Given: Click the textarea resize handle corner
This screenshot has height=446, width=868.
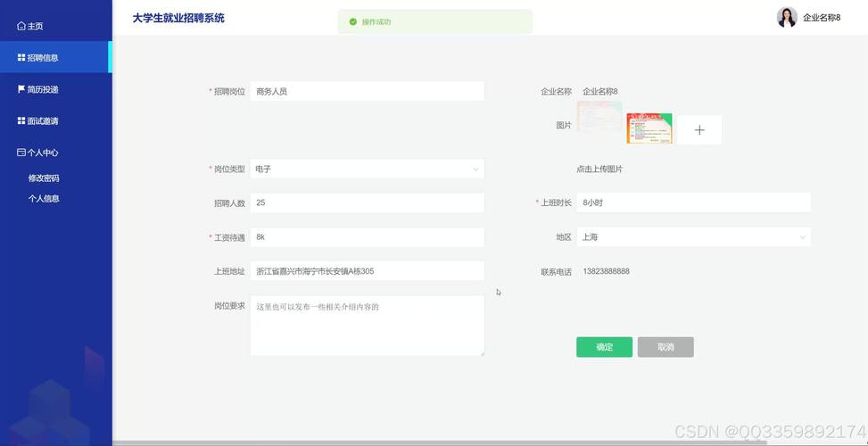Looking at the screenshot, I should click(x=482, y=353).
